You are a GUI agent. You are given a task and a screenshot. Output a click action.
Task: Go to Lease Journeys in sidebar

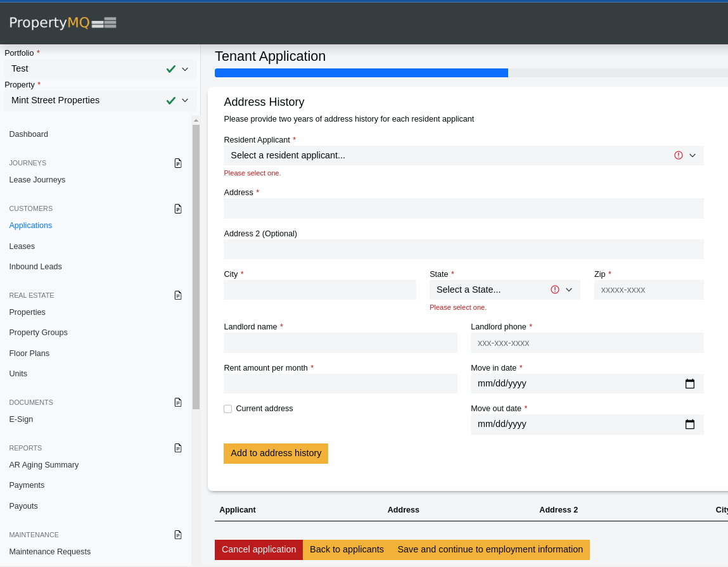37,180
